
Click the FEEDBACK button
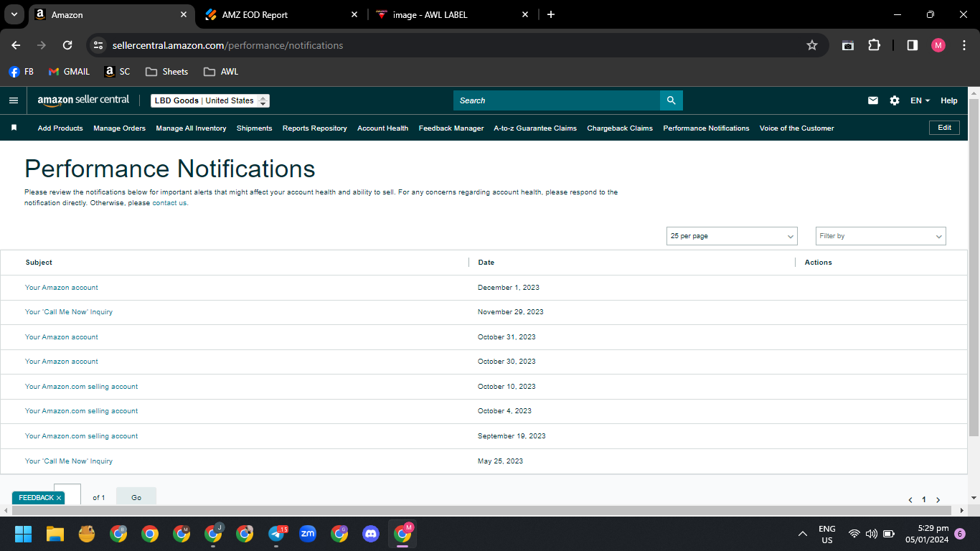point(38,498)
